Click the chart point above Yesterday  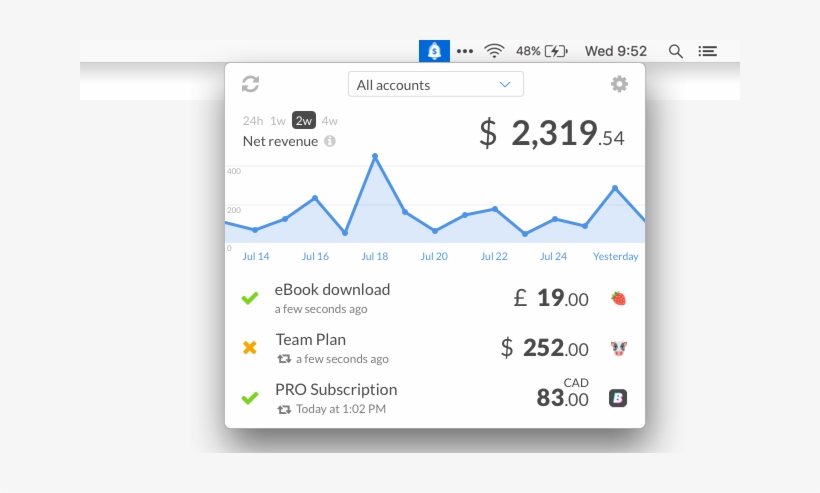tap(615, 188)
